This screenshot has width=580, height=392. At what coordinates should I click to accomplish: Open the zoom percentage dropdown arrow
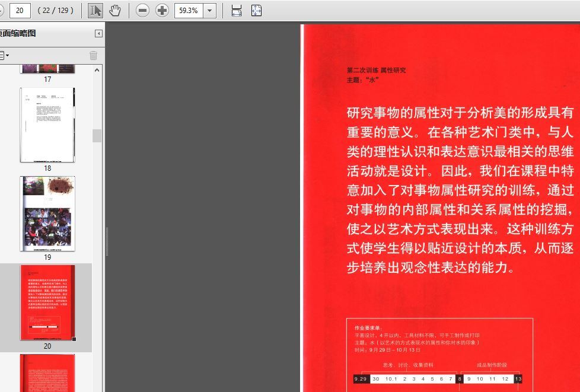(x=210, y=10)
